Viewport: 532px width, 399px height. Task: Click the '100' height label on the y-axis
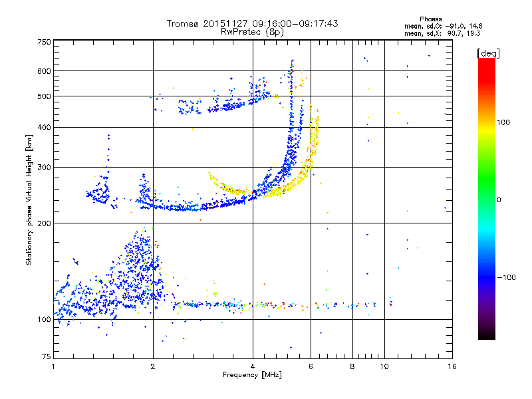tap(44, 320)
